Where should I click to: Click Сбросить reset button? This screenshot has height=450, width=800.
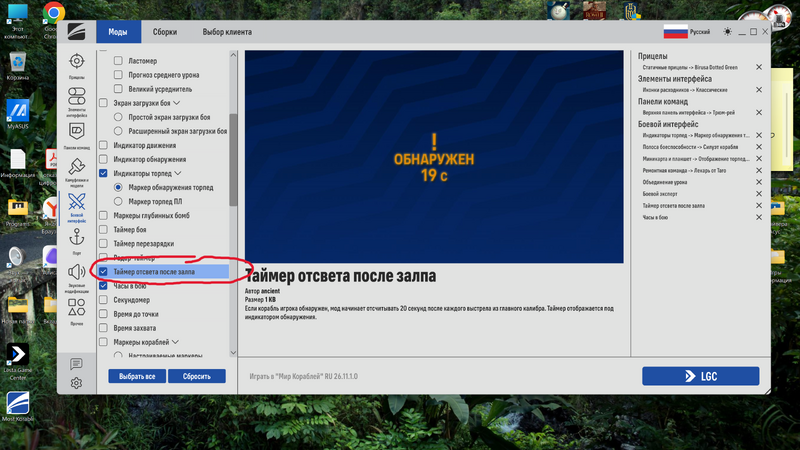196,376
